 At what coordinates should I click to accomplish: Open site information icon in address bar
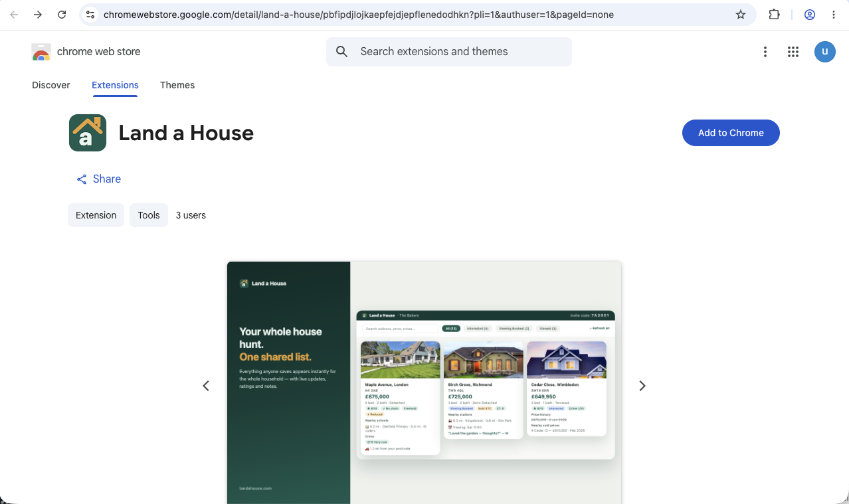tap(91, 15)
